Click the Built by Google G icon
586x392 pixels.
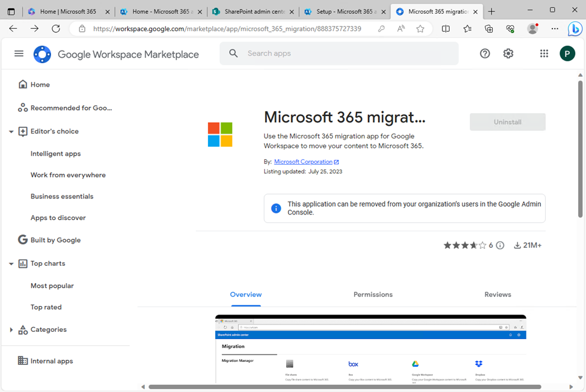point(23,239)
